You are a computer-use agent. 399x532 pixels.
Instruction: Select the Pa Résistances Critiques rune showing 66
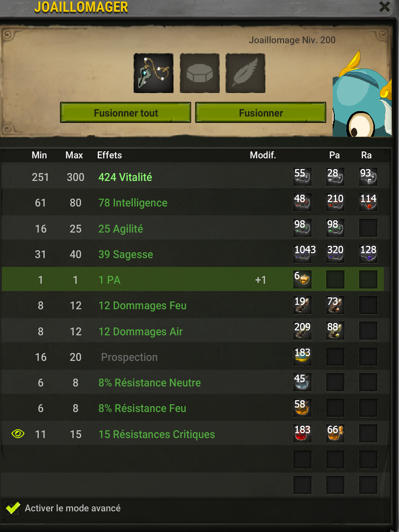tap(335, 434)
